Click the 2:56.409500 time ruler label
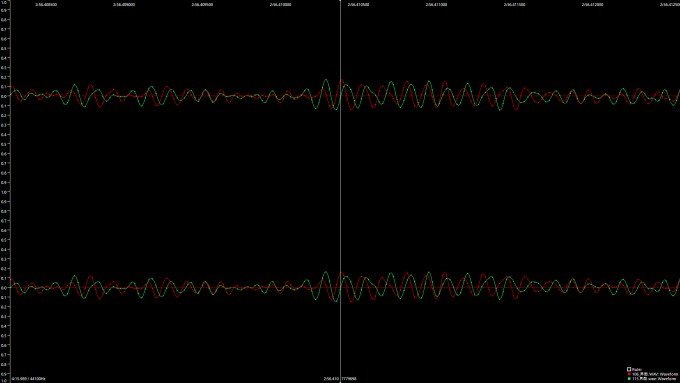Viewport: 680px width, 383px height. point(202,4)
